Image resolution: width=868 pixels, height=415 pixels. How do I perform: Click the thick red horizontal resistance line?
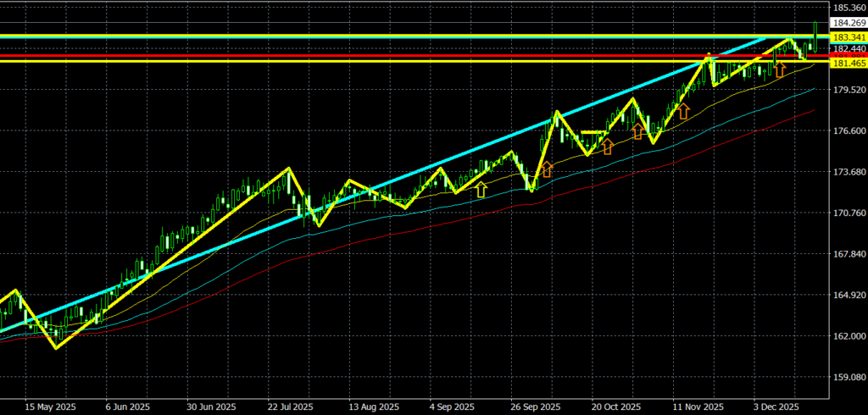click(x=339, y=56)
